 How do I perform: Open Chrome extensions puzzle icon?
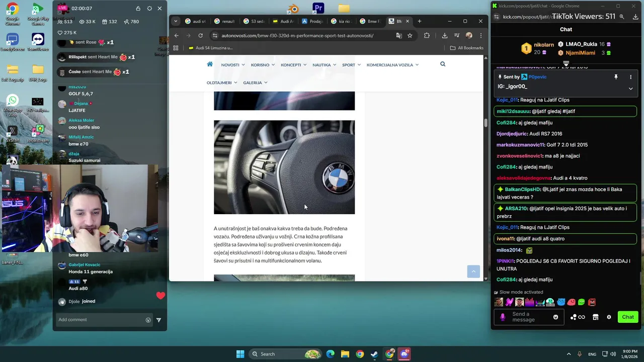click(427, 36)
